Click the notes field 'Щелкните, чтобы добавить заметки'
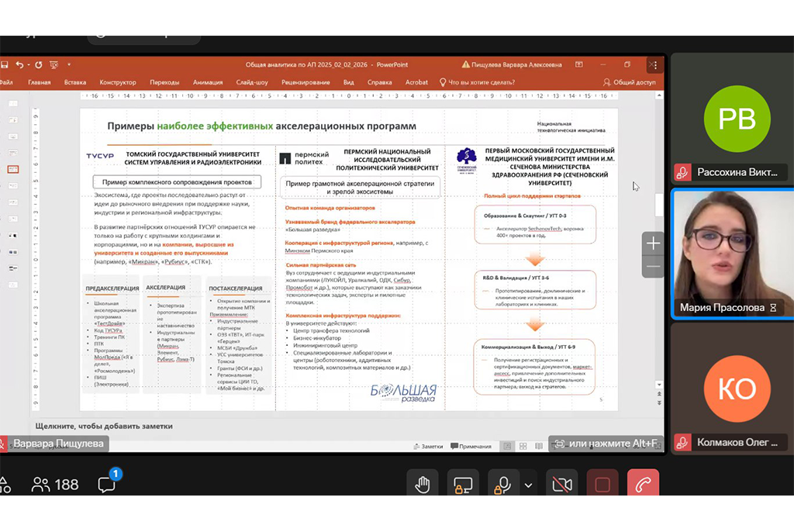The image size is (794, 532). pos(104,426)
